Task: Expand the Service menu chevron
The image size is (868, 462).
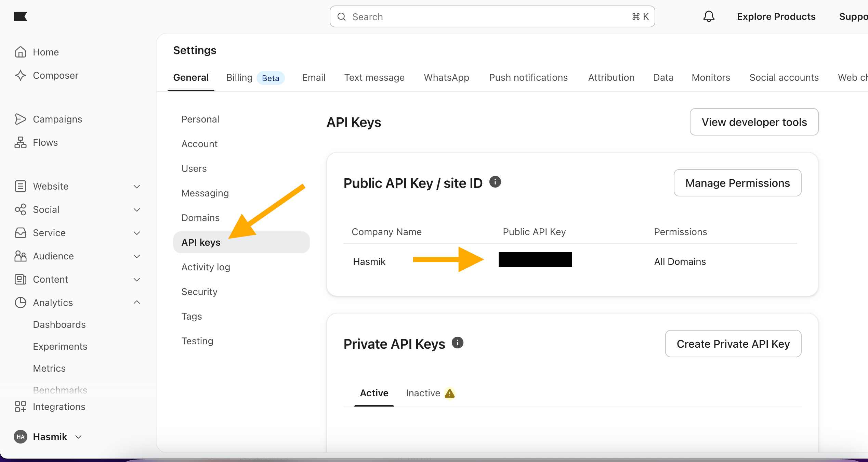Action: (137, 233)
